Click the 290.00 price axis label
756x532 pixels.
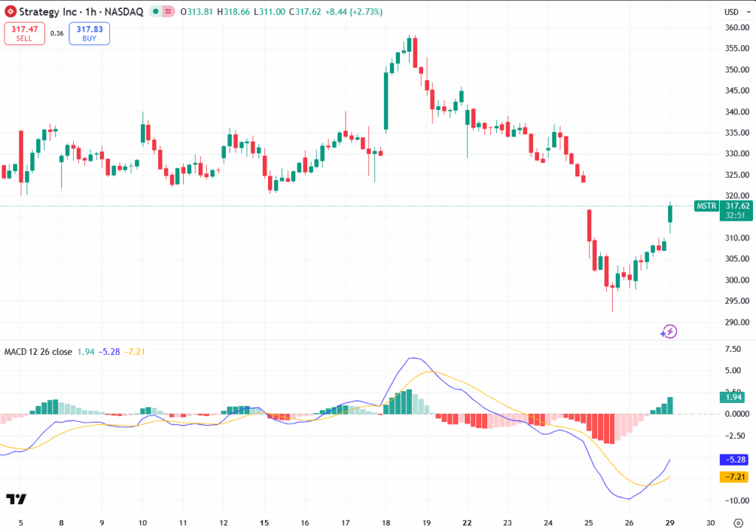[x=738, y=322]
